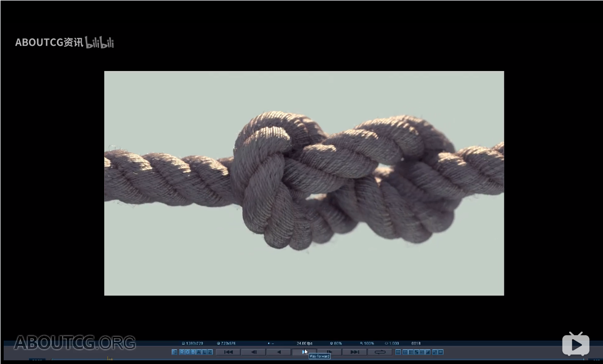
Task: Step back one frame
Action: pyautogui.click(x=253, y=352)
